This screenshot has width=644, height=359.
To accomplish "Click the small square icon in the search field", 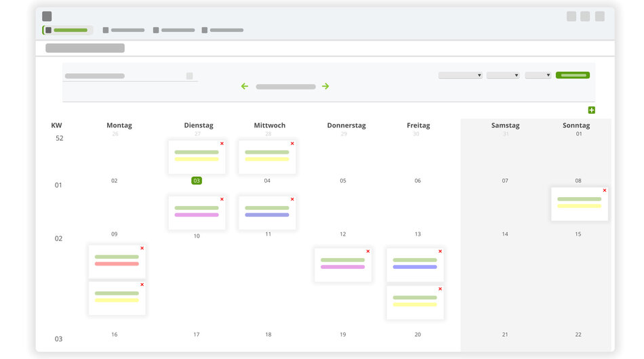I will click(189, 76).
